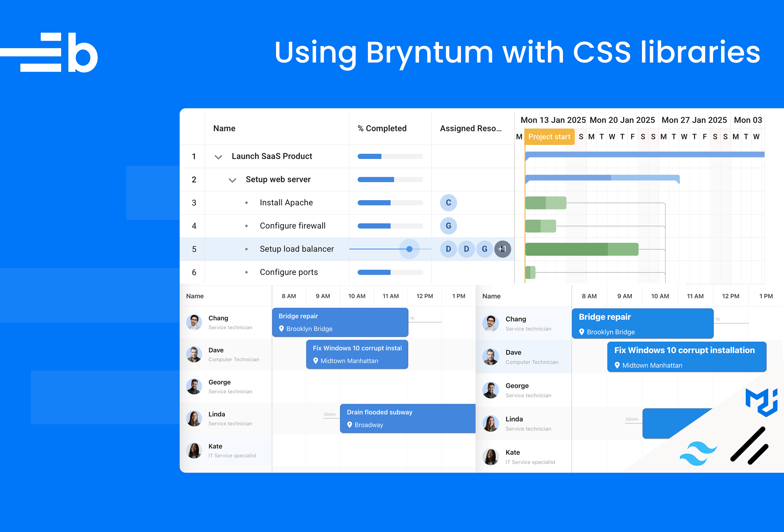Click the C resource avatar for Install Apache
Viewport: 784px width, 532px height.
pyautogui.click(x=448, y=203)
